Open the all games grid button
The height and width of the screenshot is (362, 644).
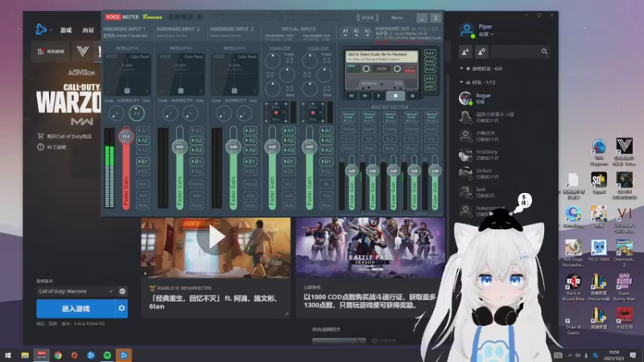point(51,51)
